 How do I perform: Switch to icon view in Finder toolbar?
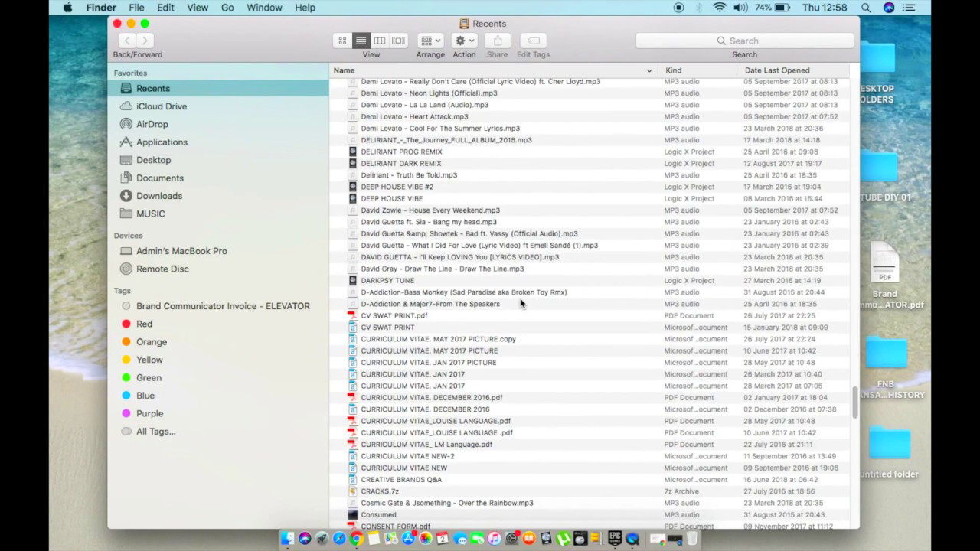(342, 41)
